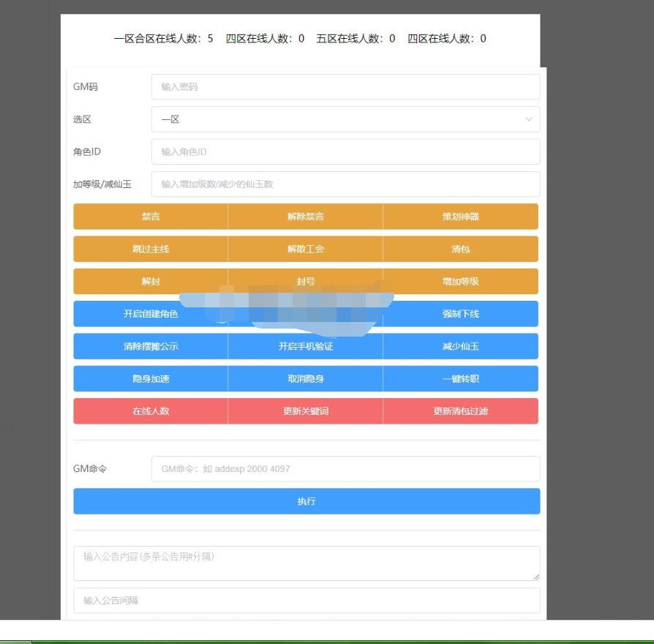Select the 策划神器 button

[x=460, y=217]
